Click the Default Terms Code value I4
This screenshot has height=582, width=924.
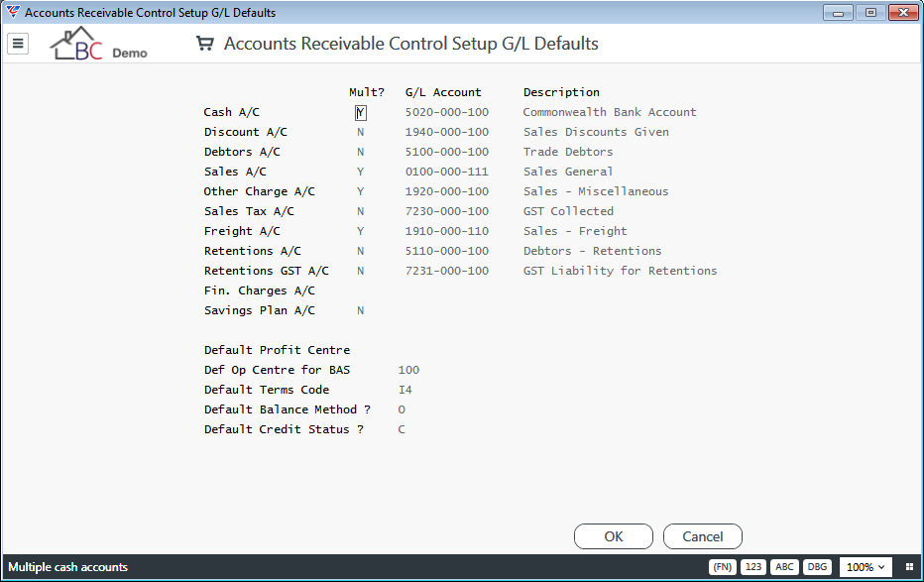click(405, 390)
